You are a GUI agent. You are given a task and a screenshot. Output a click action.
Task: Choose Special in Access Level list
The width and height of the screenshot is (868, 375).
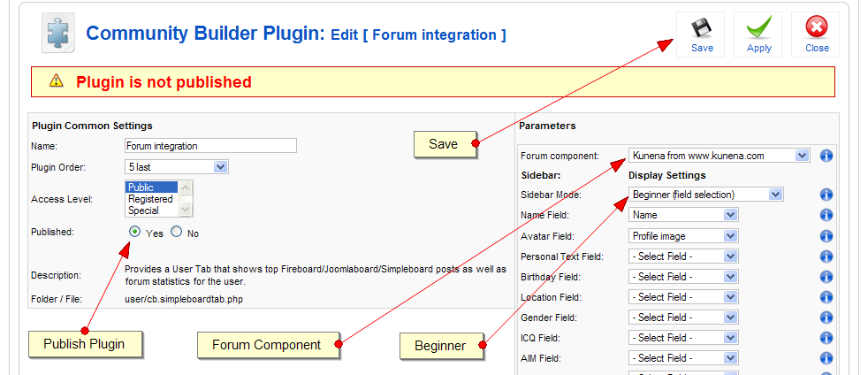[x=144, y=210]
